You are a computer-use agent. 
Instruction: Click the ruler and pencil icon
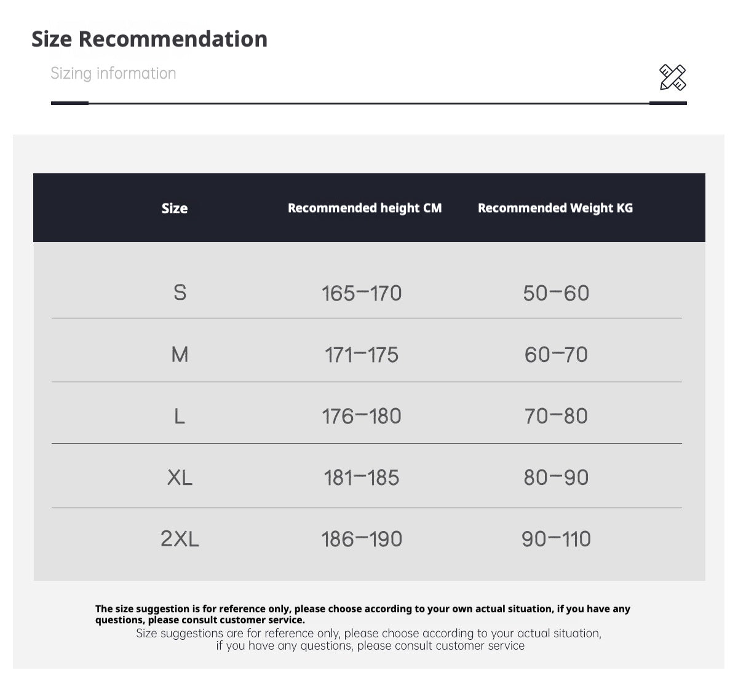[672, 77]
